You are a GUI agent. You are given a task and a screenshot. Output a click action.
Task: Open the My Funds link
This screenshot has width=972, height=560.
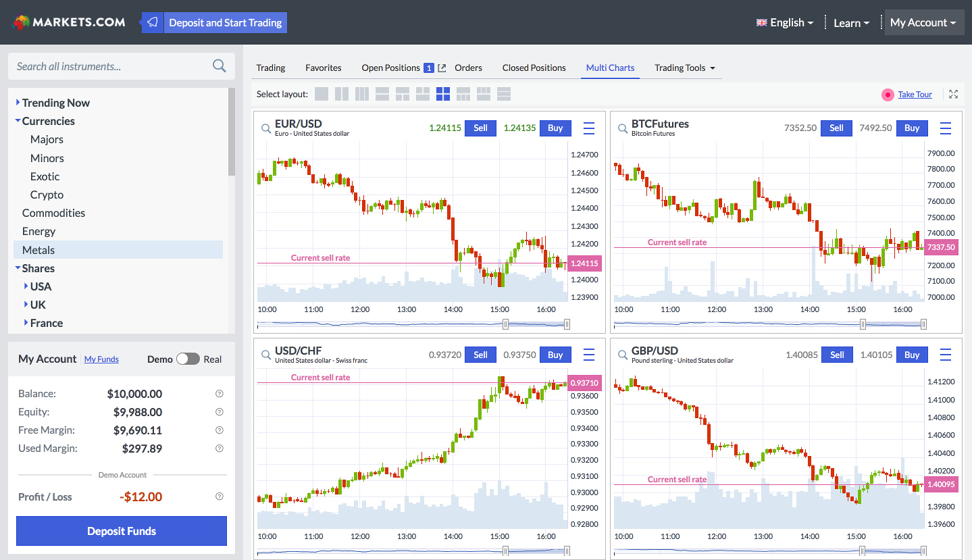[x=101, y=359]
